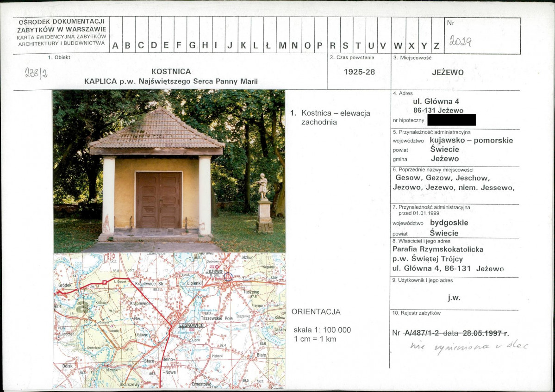Click the 'Lipienki' label on the map

coord(194,283)
